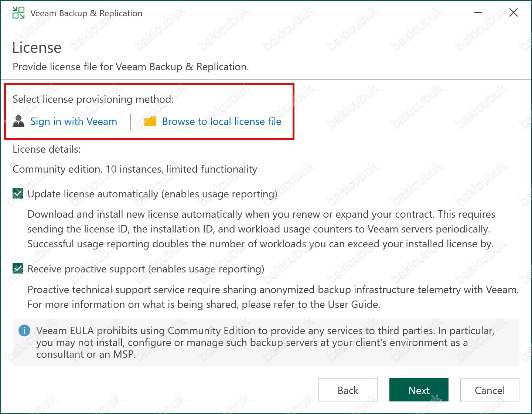The image size is (532, 414).
Task: Click the 'Receive proactive support' label text
Action: click(x=146, y=269)
